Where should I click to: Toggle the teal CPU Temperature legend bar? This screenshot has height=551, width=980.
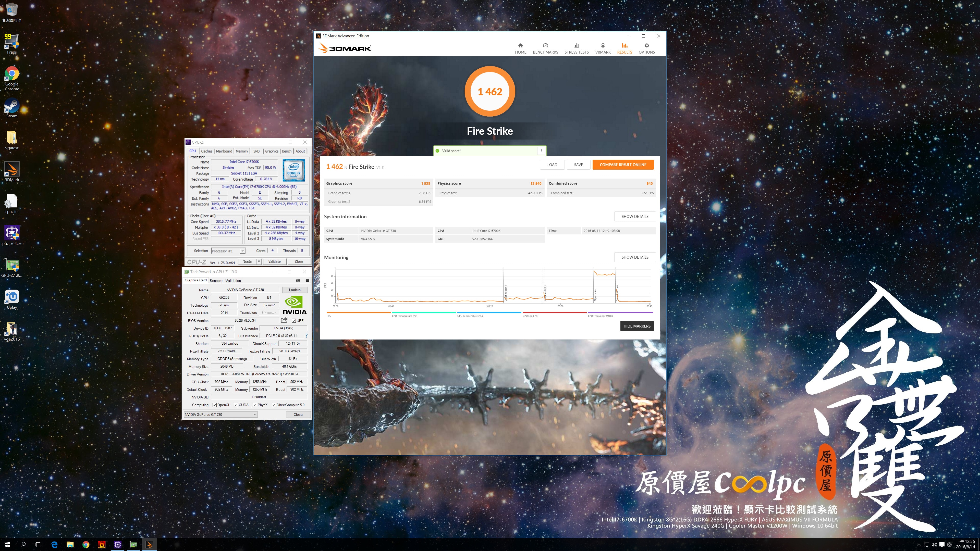coord(424,312)
